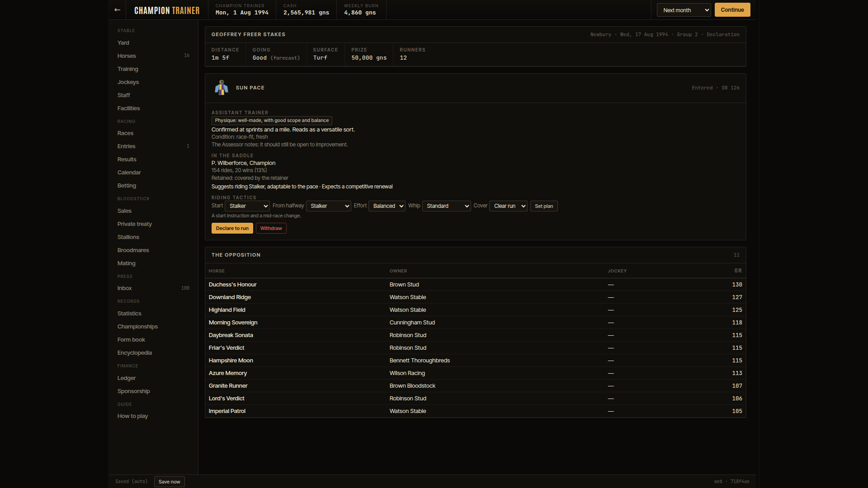Open Races in the sidebar
Image resolution: width=868 pixels, height=488 pixels.
(x=153, y=133)
